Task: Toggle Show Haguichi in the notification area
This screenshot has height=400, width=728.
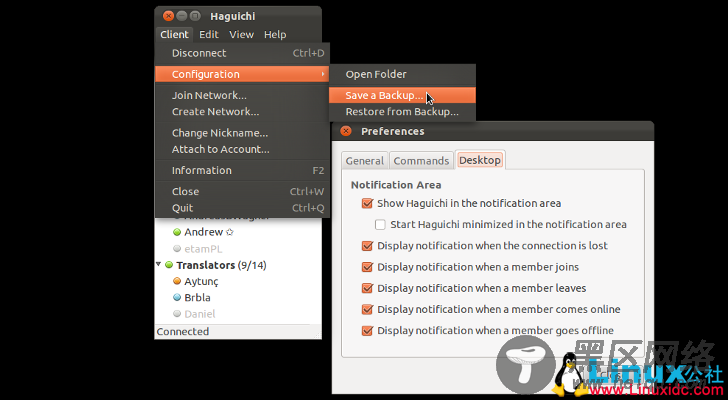Action: [367, 203]
